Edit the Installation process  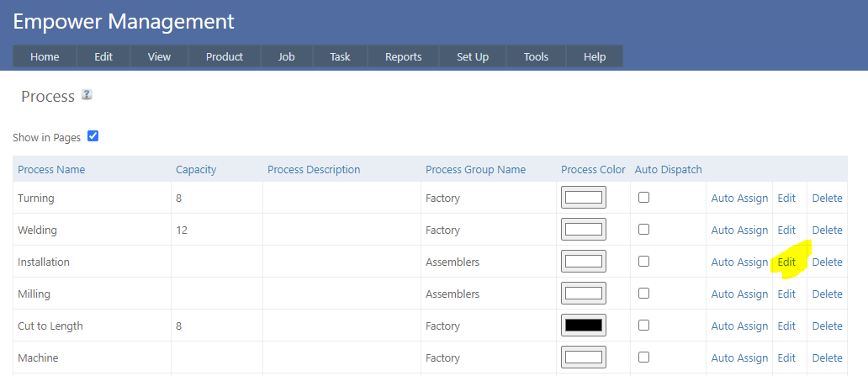coord(786,262)
